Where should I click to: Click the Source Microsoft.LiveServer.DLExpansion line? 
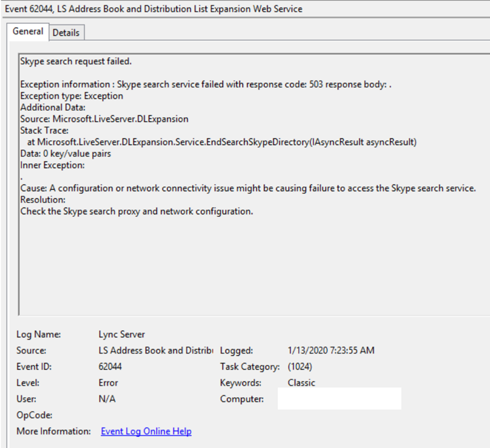pos(104,119)
